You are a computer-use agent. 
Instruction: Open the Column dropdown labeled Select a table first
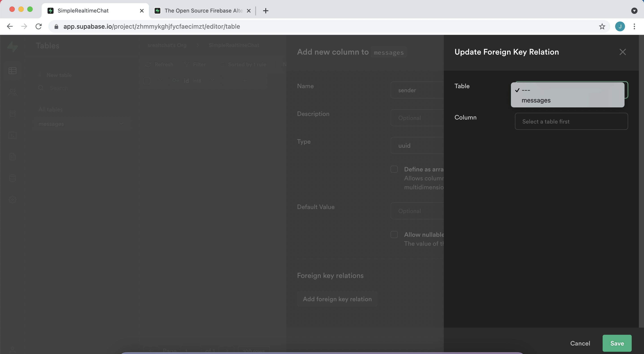pos(571,121)
